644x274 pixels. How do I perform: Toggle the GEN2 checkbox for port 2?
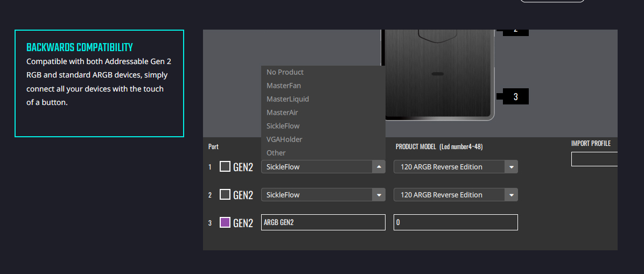(225, 194)
